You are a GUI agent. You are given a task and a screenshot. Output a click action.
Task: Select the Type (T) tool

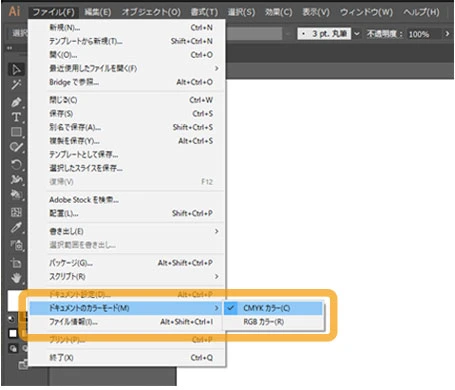pos(16,117)
